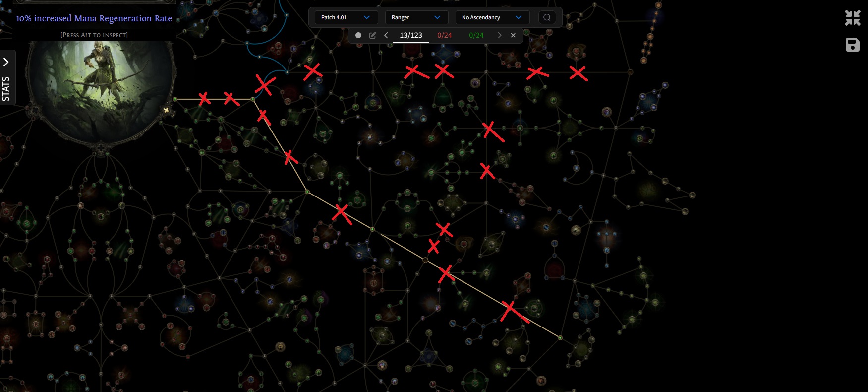Click first allocated node touching the portrait frame
The width and height of the screenshot is (868, 392).
(175, 99)
